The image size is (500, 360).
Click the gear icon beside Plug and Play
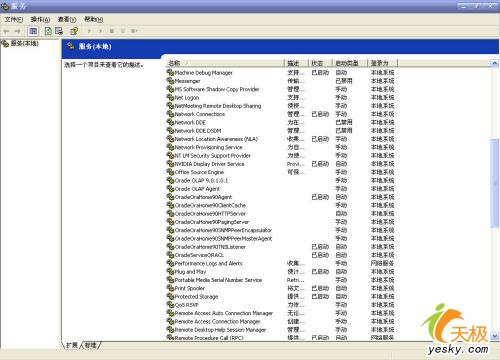(170, 271)
